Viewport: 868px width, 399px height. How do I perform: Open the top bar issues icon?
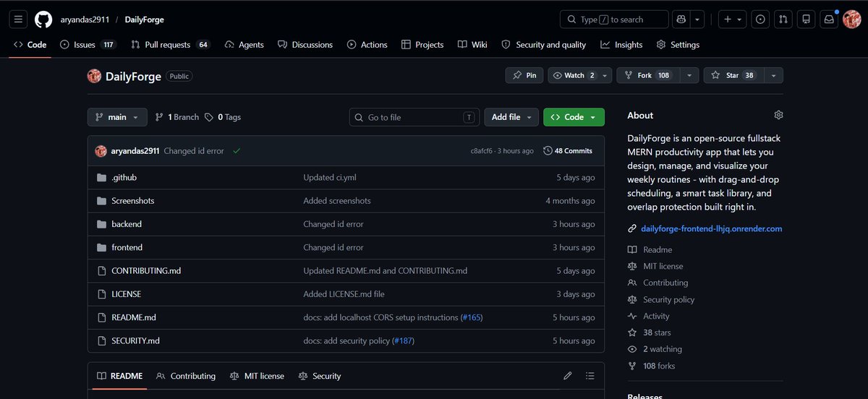tap(759, 20)
